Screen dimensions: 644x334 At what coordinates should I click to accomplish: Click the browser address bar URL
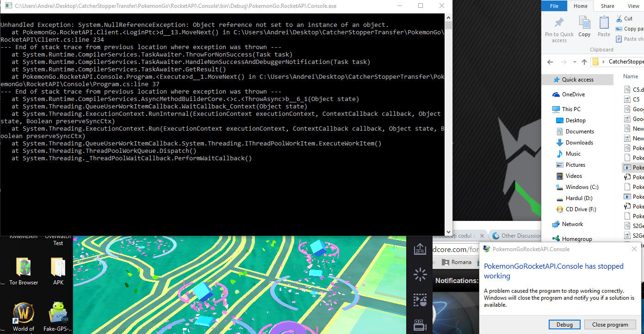pyautogui.click(x=455, y=249)
